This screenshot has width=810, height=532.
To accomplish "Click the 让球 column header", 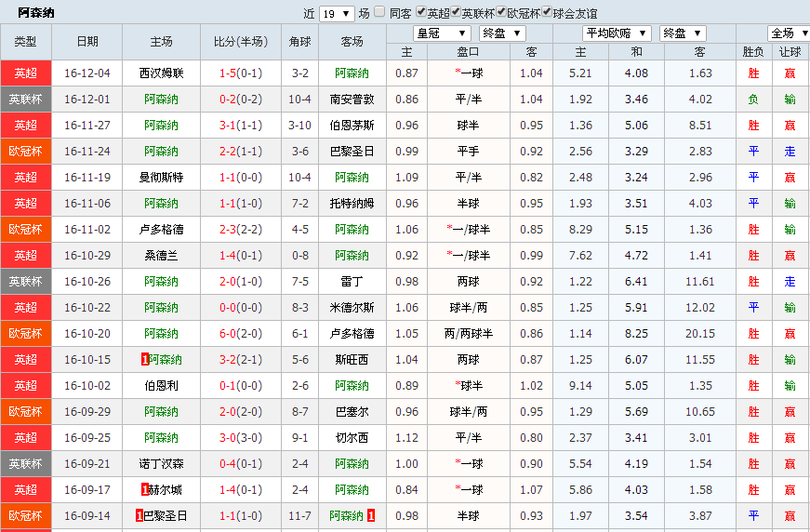I will click(x=790, y=52).
